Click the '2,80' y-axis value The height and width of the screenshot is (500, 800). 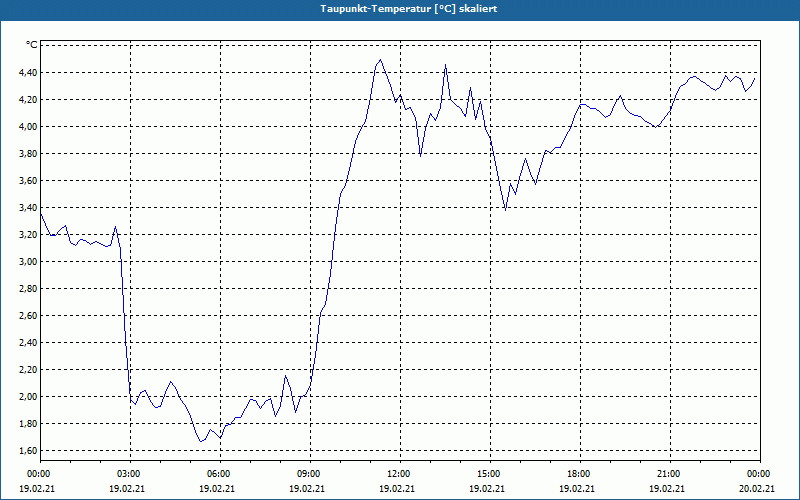28,289
